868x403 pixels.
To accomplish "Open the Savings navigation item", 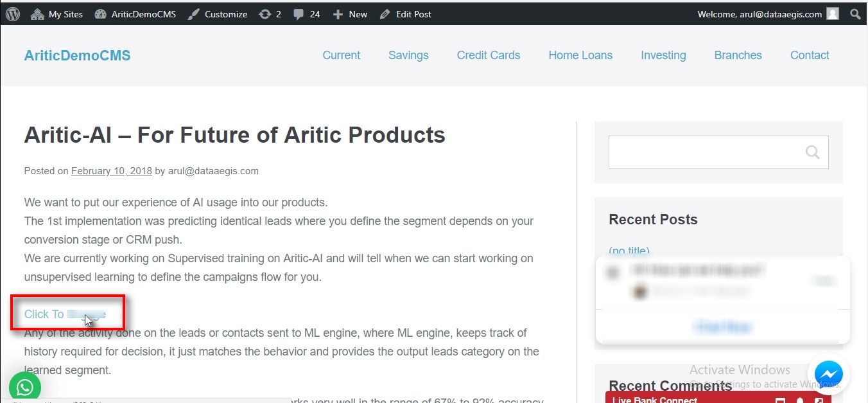I will (x=408, y=55).
